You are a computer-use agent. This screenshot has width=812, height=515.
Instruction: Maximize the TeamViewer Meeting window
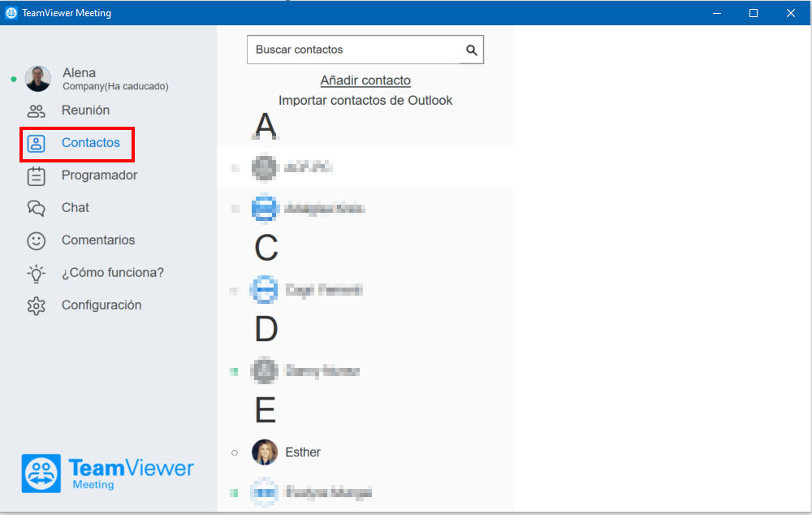tap(754, 13)
